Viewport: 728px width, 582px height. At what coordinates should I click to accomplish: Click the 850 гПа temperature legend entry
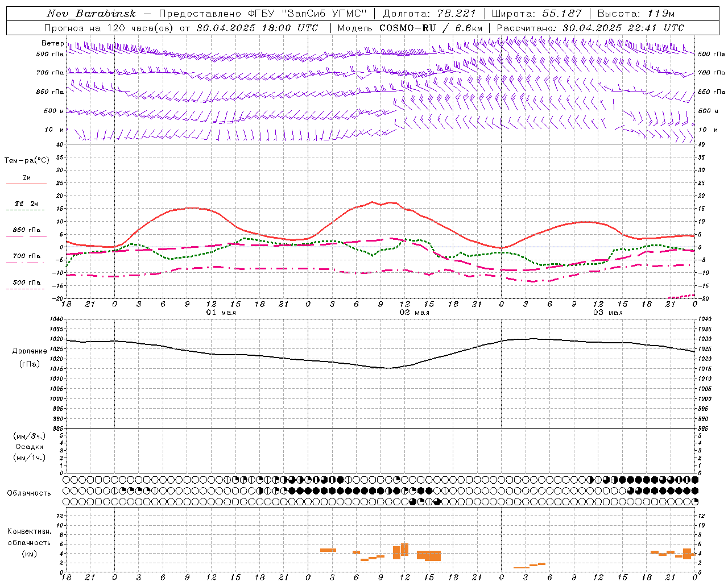(x=27, y=230)
